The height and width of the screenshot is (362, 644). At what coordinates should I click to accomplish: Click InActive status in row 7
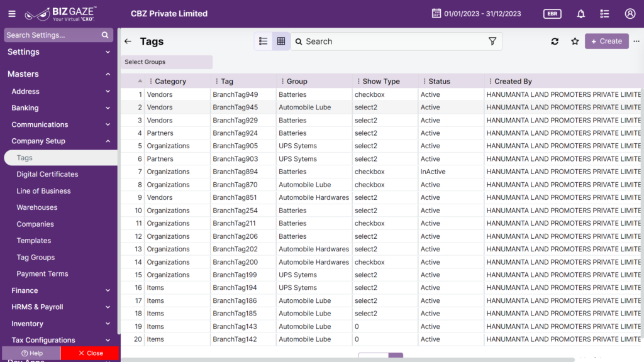pos(433,172)
